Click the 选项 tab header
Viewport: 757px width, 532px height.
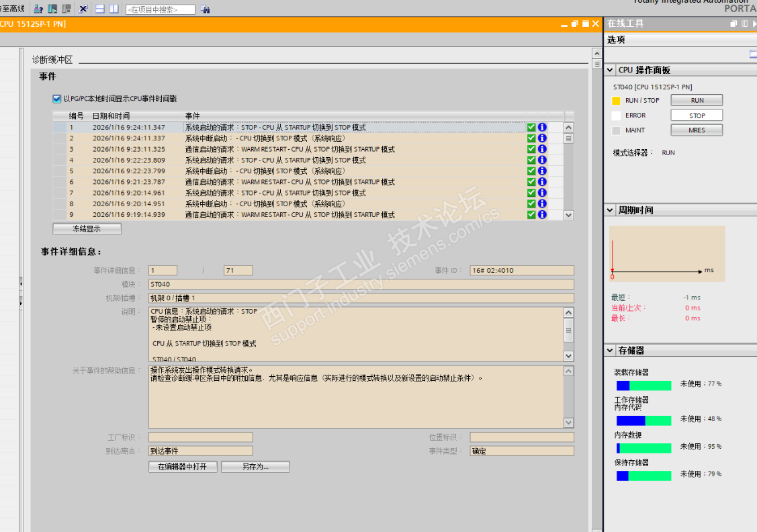coord(616,40)
